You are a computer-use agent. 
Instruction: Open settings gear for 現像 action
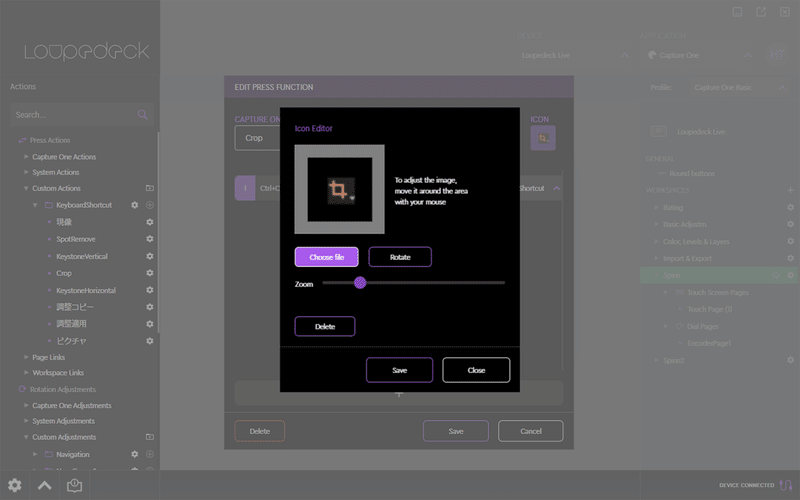tap(150, 222)
